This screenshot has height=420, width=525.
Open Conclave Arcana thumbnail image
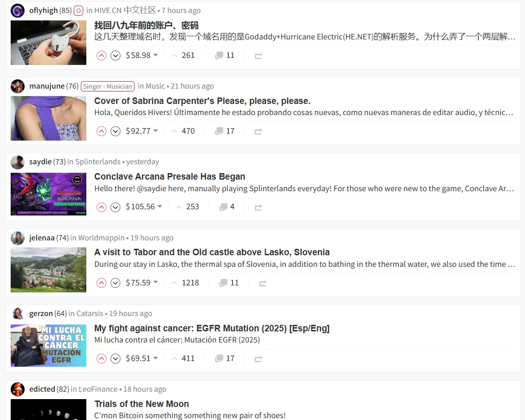coord(49,194)
